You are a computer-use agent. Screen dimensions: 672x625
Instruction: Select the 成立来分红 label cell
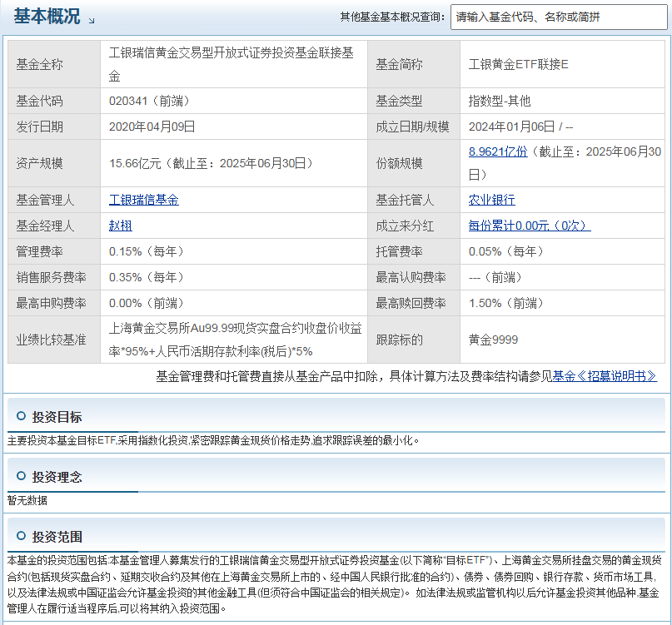pyautogui.click(x=414, y=226)
